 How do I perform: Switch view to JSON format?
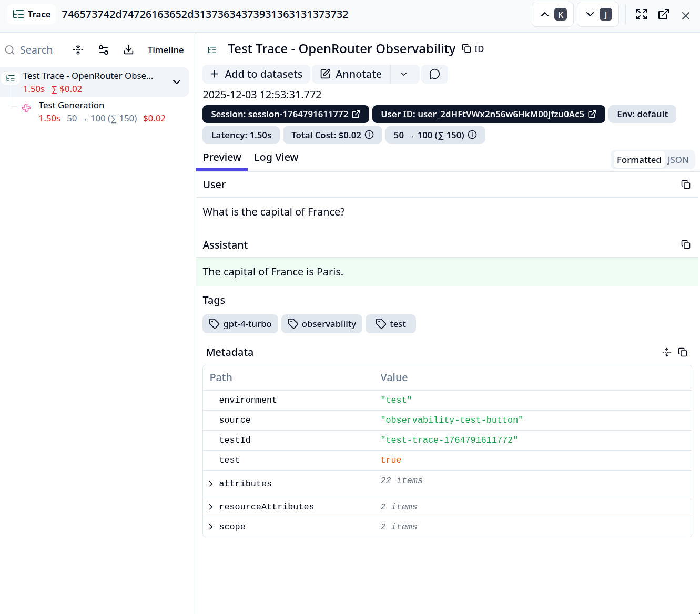[678, 160]
